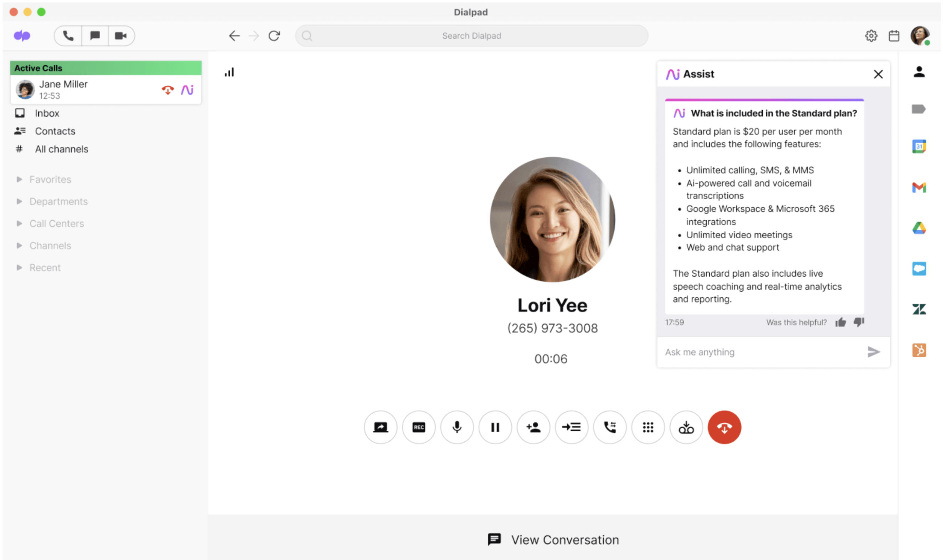The image size is (943, 560).
Task: Open Gmail integration from the right sidebar
Action: point(919,187)
